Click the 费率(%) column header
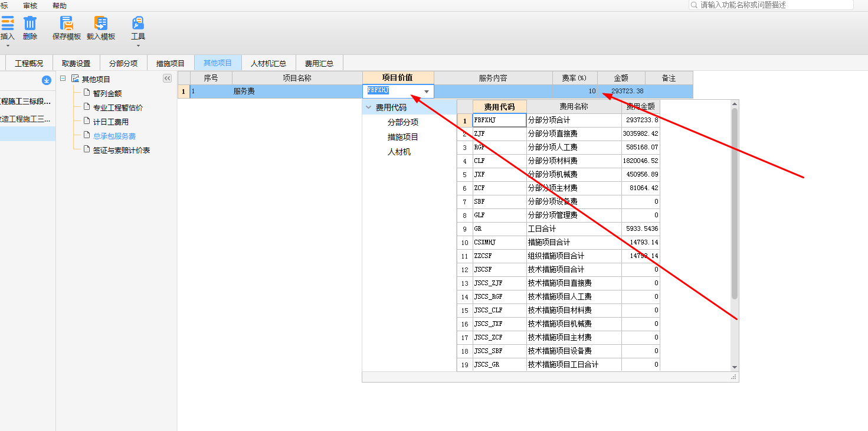The image size is (868, 431). 575,78
